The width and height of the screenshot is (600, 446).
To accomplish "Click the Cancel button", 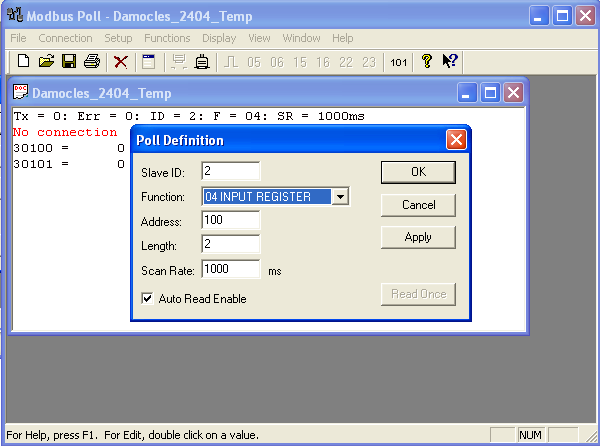I will 418,205.
